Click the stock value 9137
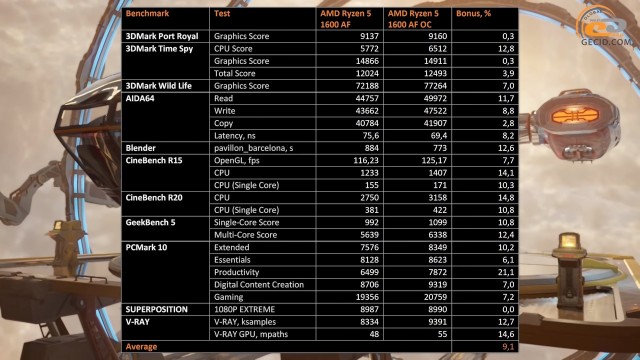The height and width of the screenshot is (360, 640). point(369,36)
